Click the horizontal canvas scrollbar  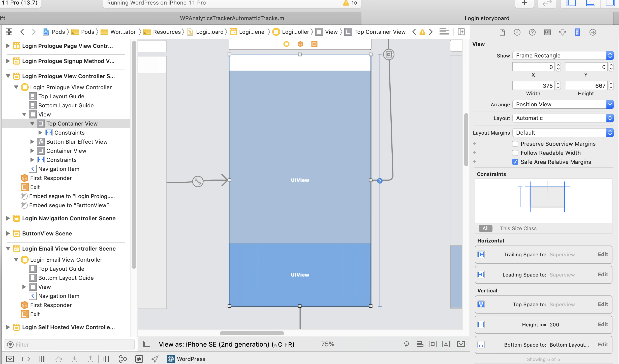[x=252, y=333]
